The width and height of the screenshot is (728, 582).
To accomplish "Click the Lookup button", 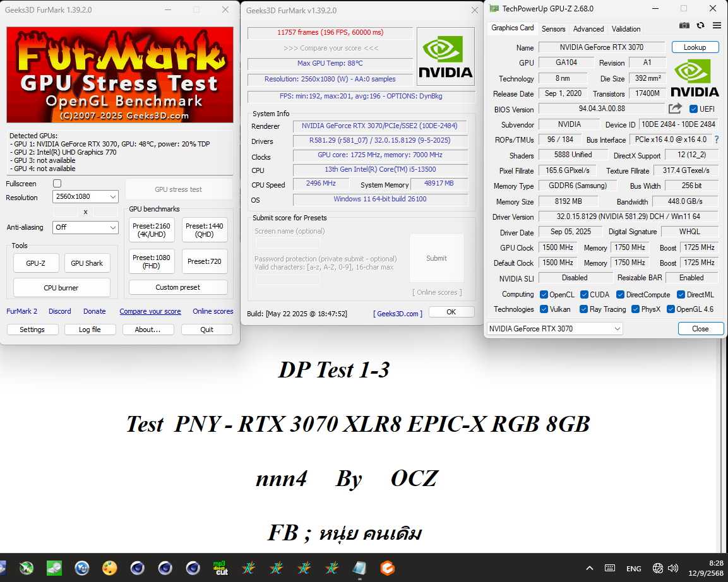I will coord(695,47).
